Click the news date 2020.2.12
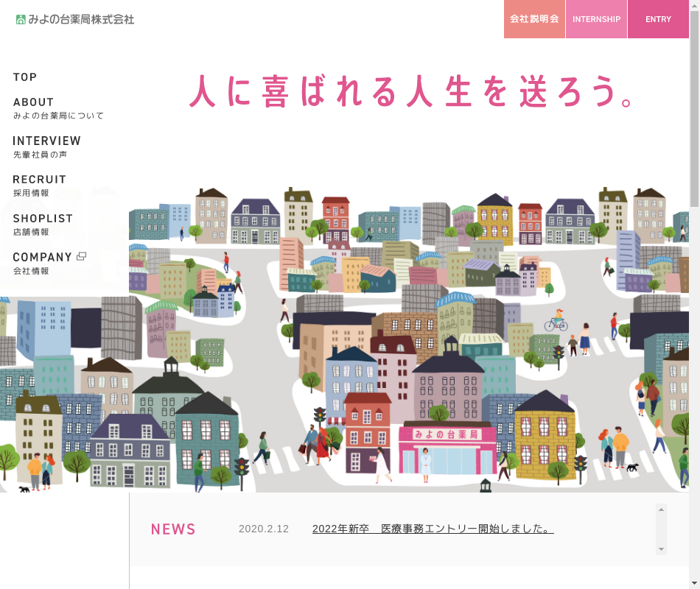The image size is (700, 589). 264,529
